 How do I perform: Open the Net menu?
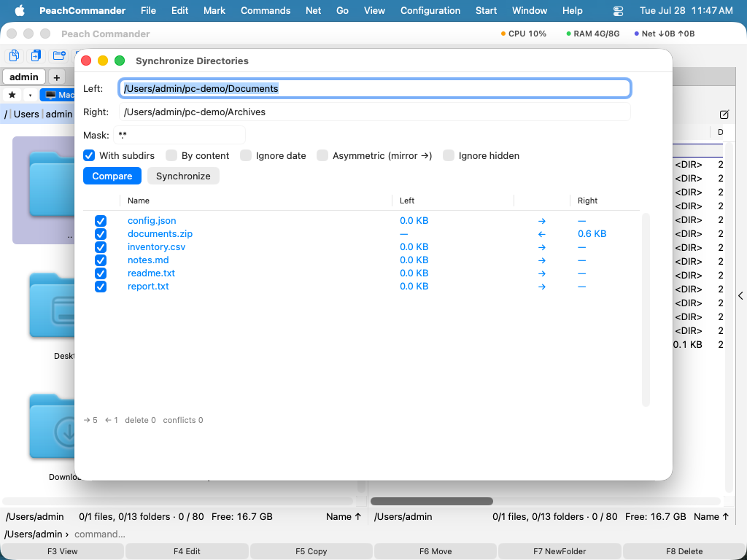(x=314, y=10)
